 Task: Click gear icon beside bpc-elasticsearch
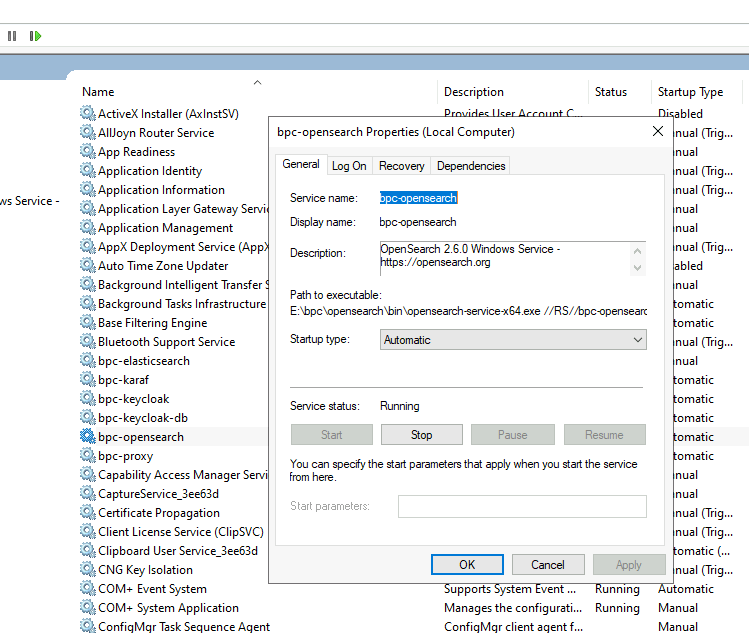click(x=87, y=361)
